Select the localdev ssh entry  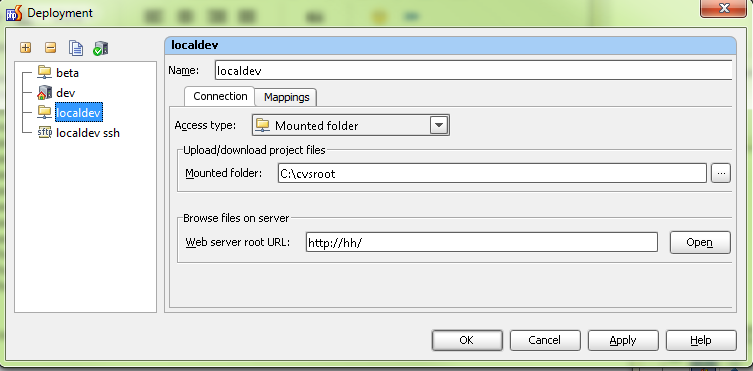88,132
